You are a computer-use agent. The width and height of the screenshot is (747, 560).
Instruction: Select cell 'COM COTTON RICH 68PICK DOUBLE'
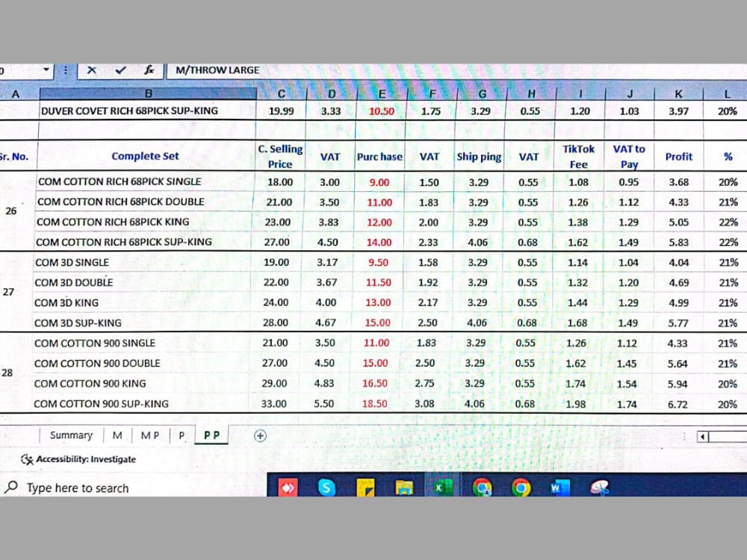tap(145, 202)
